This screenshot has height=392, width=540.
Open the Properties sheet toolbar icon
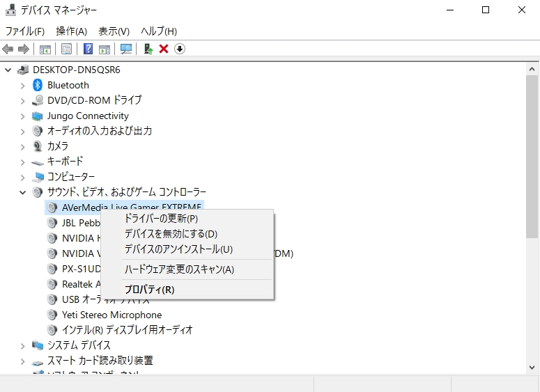66,49
